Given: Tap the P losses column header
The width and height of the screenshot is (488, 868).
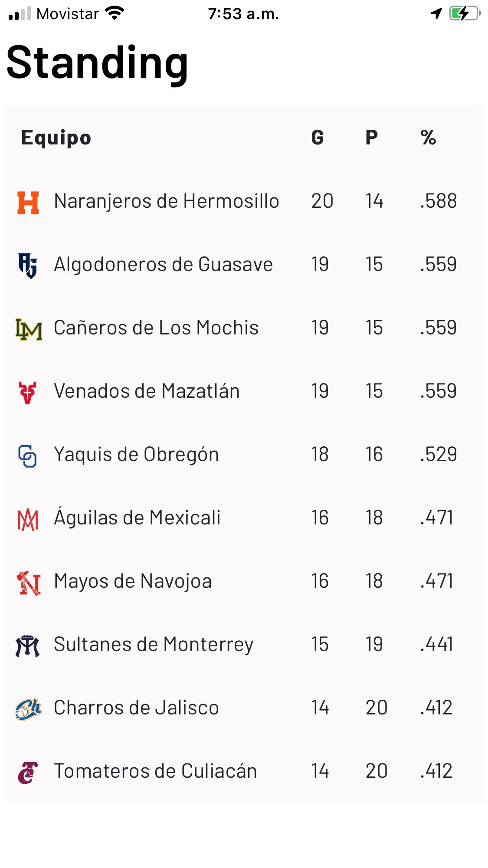Looking at the screenshot, I should click(371, 138).
